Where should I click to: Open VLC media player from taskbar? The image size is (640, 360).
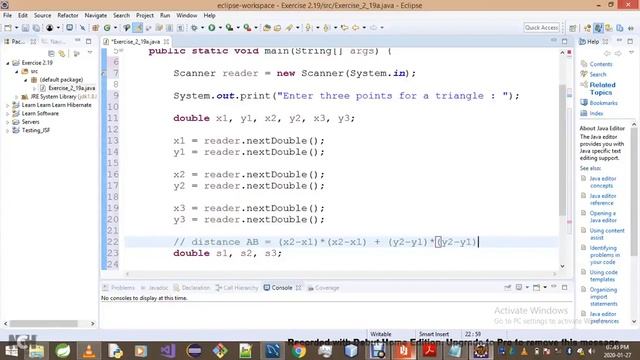(x=89, y=351)
